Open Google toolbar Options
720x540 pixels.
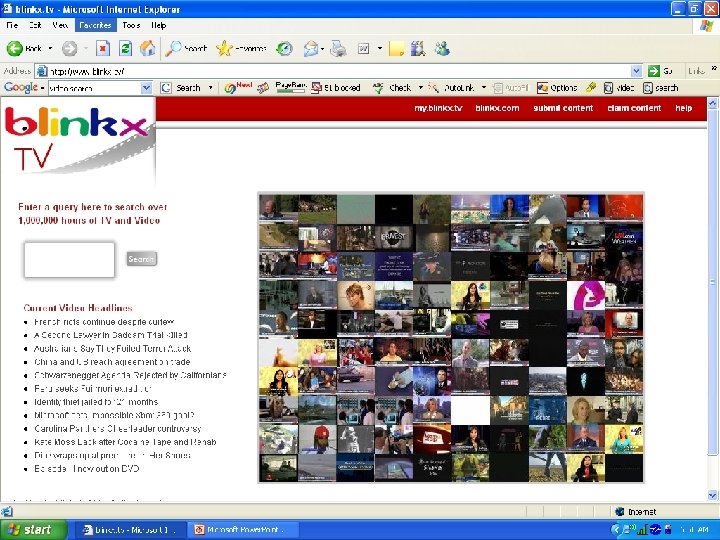tap(557, 88)
